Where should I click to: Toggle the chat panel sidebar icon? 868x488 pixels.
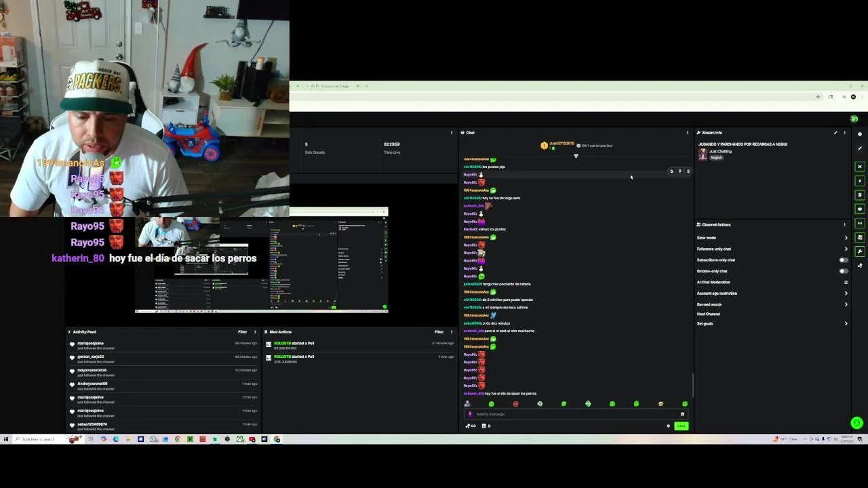tap(860, 209)
